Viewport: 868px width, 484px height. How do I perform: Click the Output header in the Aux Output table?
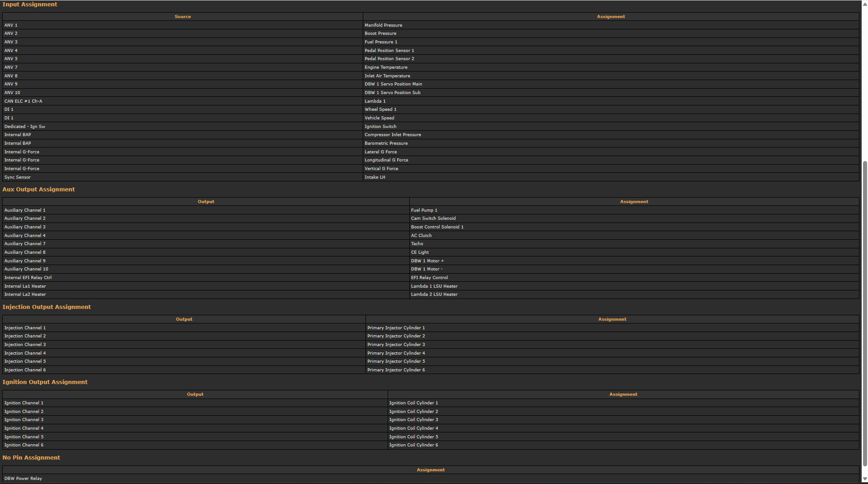206,202
